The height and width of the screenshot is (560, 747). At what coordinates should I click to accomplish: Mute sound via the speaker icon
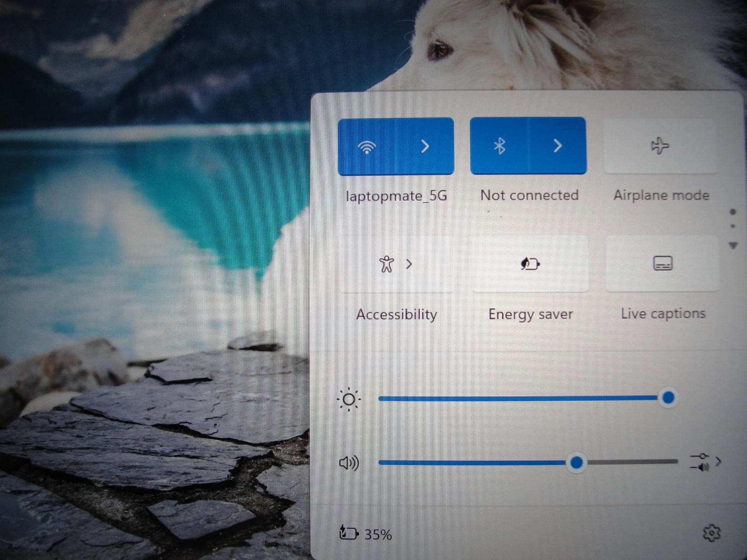pyautogui.click(x=349, y=463)
